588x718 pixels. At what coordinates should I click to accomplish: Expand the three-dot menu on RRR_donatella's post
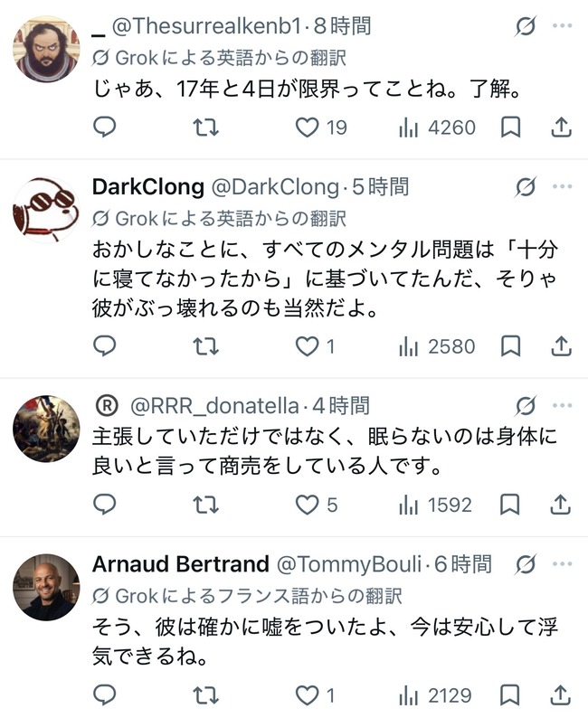[563, 405]
